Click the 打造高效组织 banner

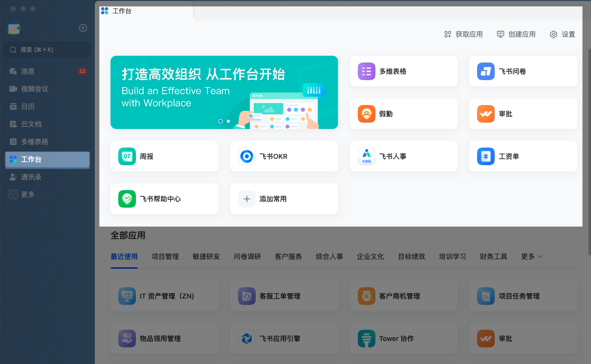[x=224, y=92]
